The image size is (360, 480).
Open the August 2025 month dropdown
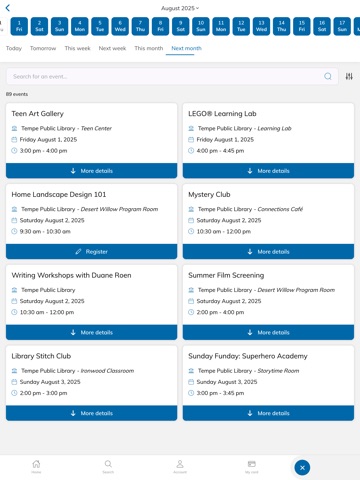pos(180,8)
